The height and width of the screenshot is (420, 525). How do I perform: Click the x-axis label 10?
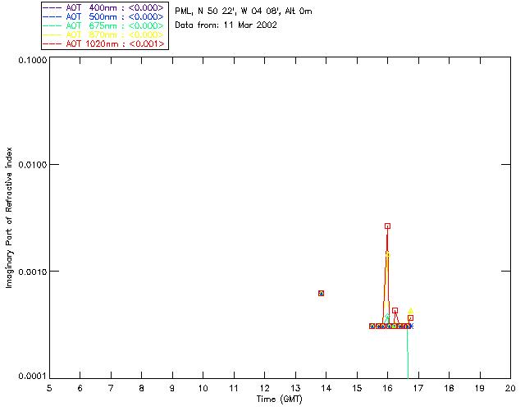coord(203,389)
